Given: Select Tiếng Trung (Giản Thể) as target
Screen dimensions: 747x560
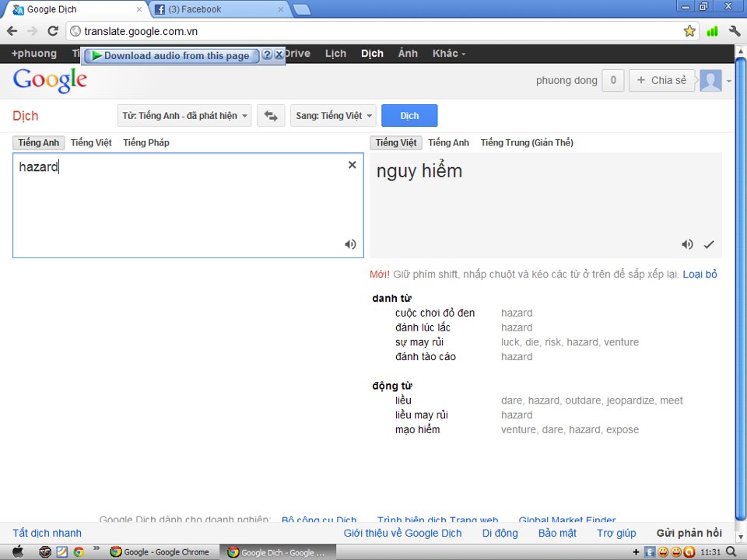Looking at the screenshot, I should coord(527,142).
